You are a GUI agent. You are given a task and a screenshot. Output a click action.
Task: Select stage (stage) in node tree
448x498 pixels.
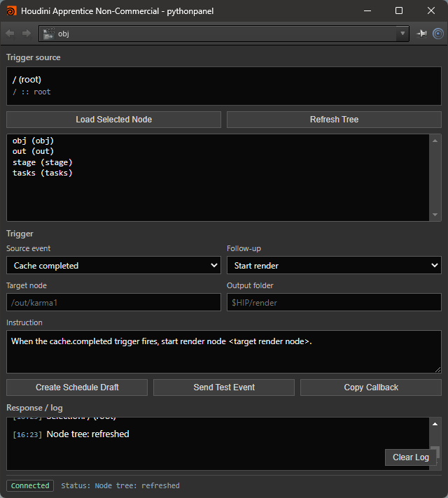click(42, 162)
